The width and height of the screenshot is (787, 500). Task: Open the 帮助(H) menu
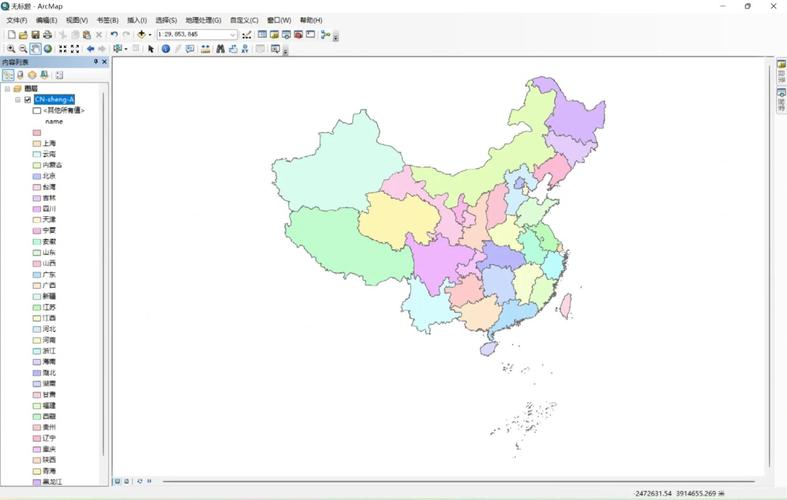(311, 20)
